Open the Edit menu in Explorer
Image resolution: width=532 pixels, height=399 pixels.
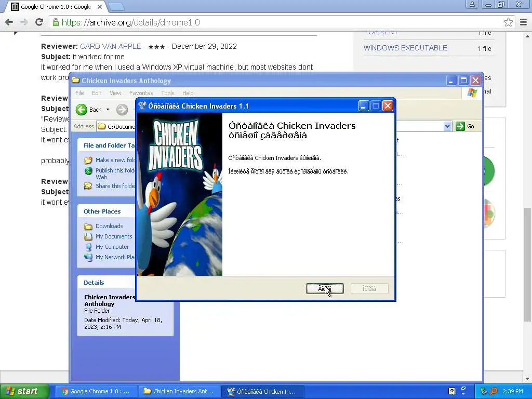point(97,93)
